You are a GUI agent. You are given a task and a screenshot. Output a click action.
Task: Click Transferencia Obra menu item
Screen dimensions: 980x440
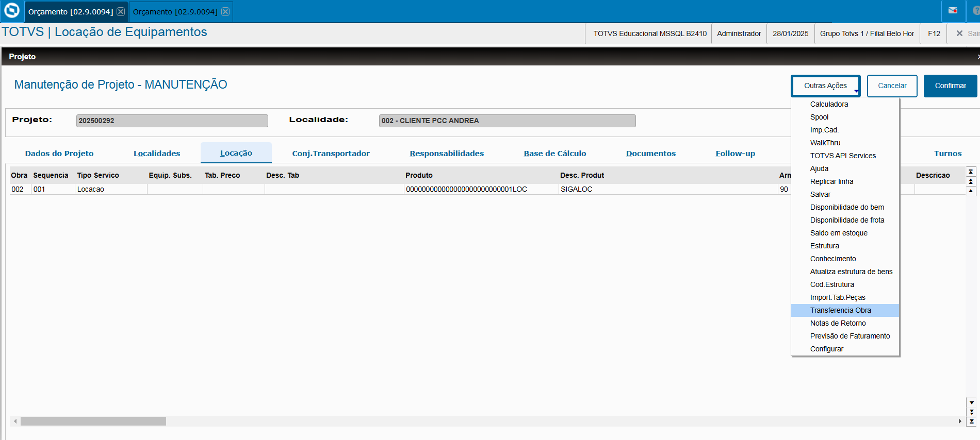(845, 310)
